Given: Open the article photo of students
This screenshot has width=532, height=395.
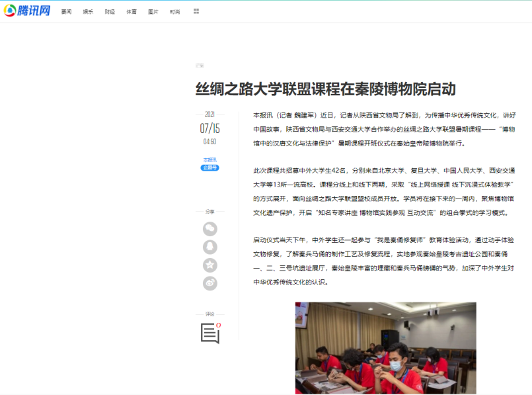Looking at the screenshot, I should [x=385, y=348].
